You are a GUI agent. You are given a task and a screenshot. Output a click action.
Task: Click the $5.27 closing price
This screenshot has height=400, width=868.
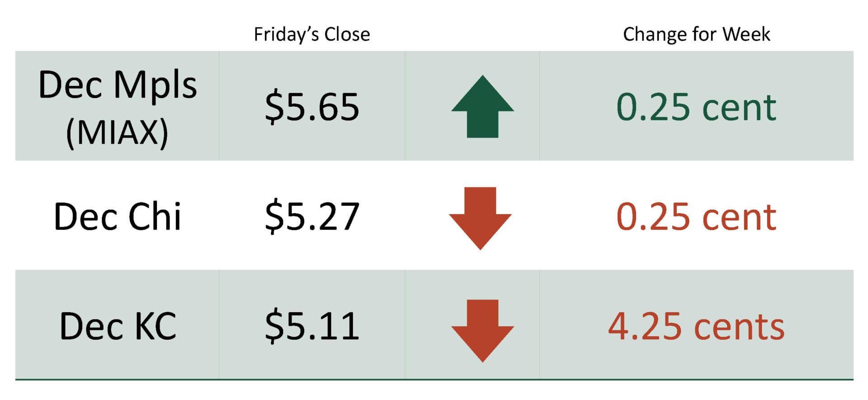coord(312,217)
